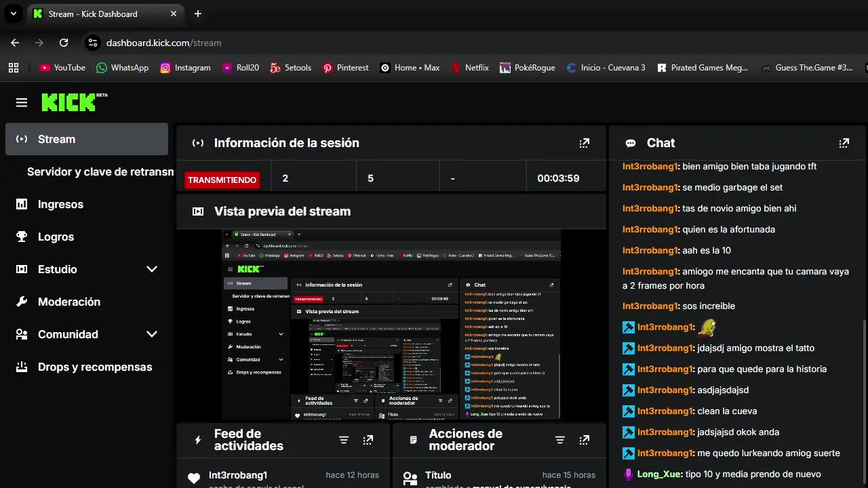Pop out the Chat panel

(844, 143)
